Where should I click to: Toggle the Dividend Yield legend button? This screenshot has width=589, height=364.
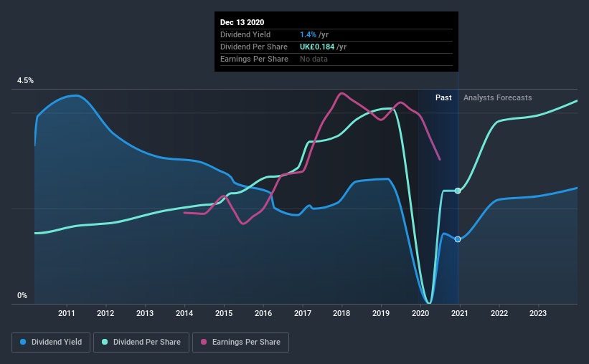pos(51,343)
